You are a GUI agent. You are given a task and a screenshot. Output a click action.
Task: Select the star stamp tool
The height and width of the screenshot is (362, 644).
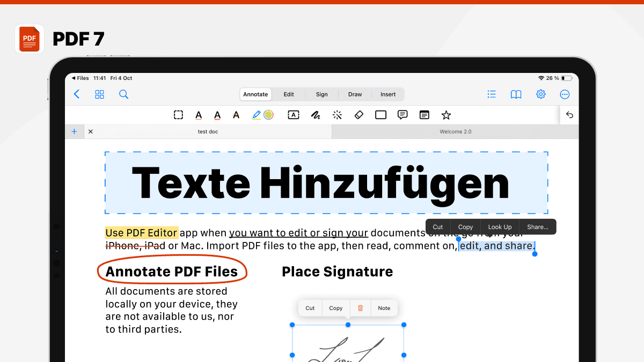(446, 115)
